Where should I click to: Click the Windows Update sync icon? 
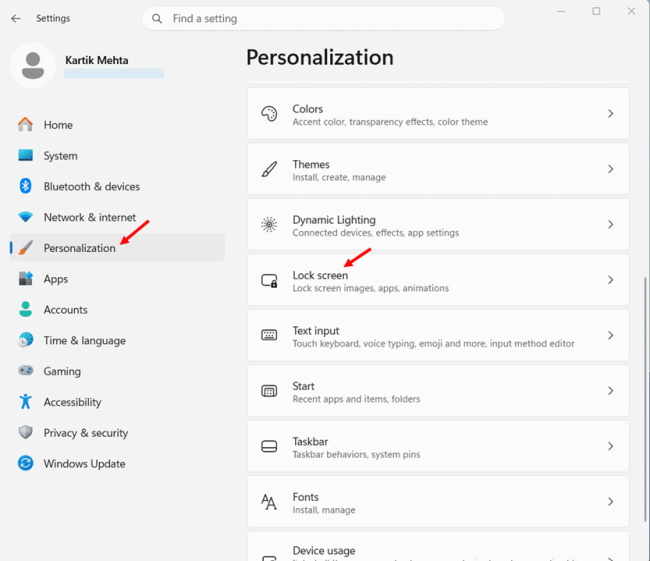coord(25,463)
